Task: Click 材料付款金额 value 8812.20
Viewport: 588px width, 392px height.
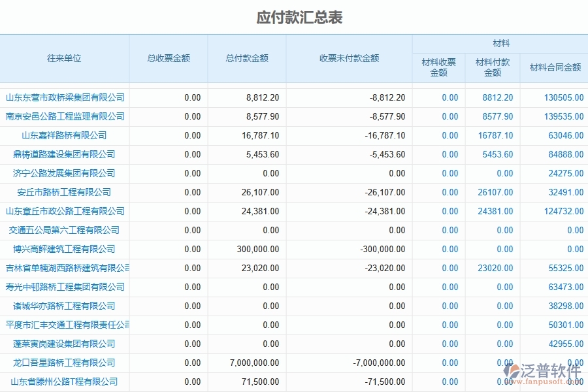Action: pyautogui.click(x=497, y=97)
